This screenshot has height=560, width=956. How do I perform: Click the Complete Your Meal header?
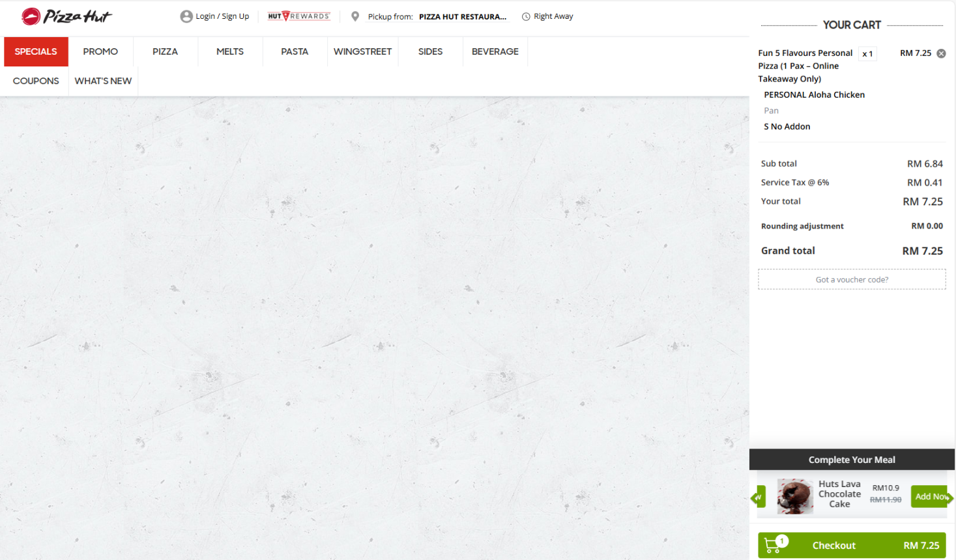852,460
